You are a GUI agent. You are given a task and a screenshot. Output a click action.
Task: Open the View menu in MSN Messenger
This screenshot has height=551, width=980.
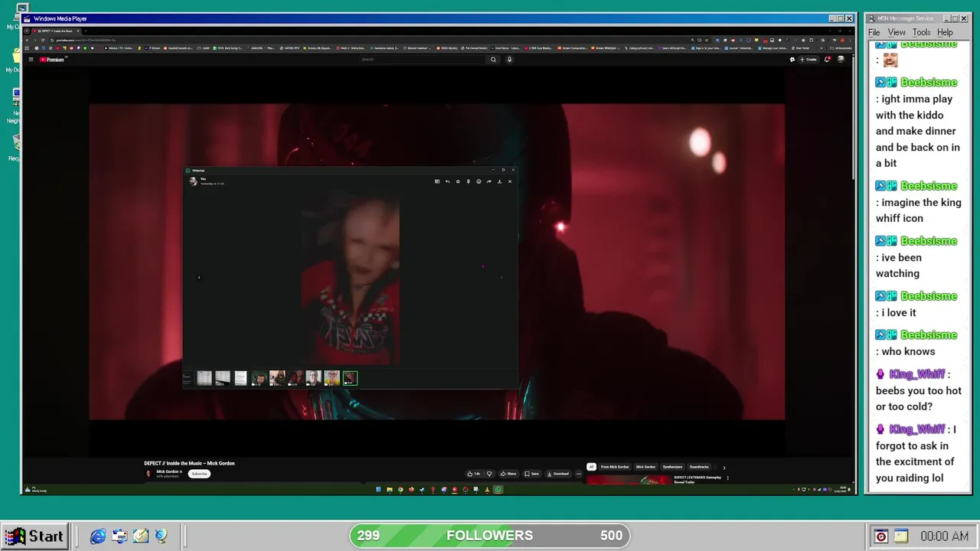coord(897,32)
